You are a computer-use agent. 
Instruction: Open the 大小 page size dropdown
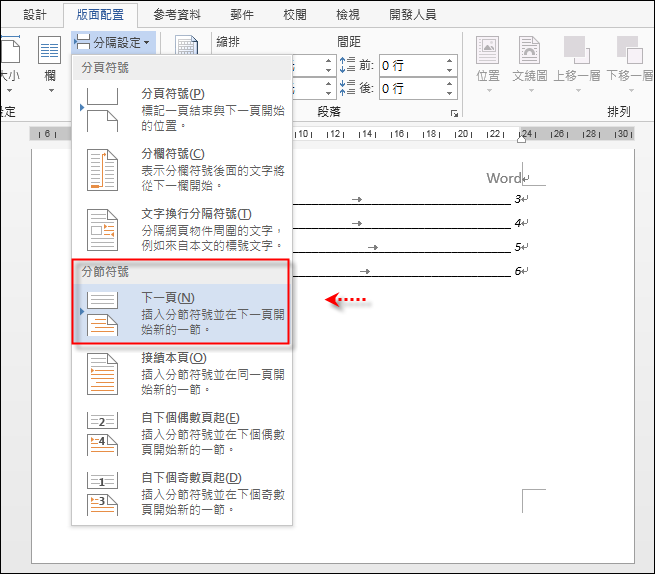click(9, 64)
